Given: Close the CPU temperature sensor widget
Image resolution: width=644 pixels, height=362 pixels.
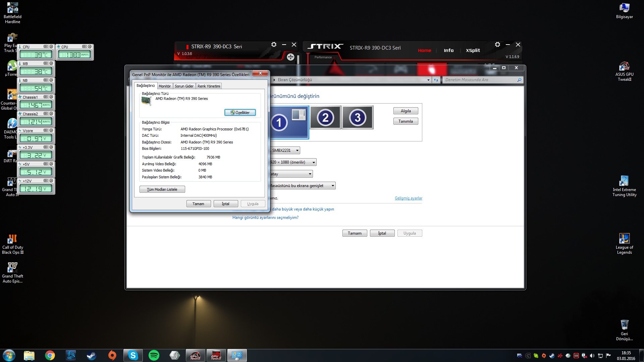Looking at the screenshot, I should tap(51, 47).
